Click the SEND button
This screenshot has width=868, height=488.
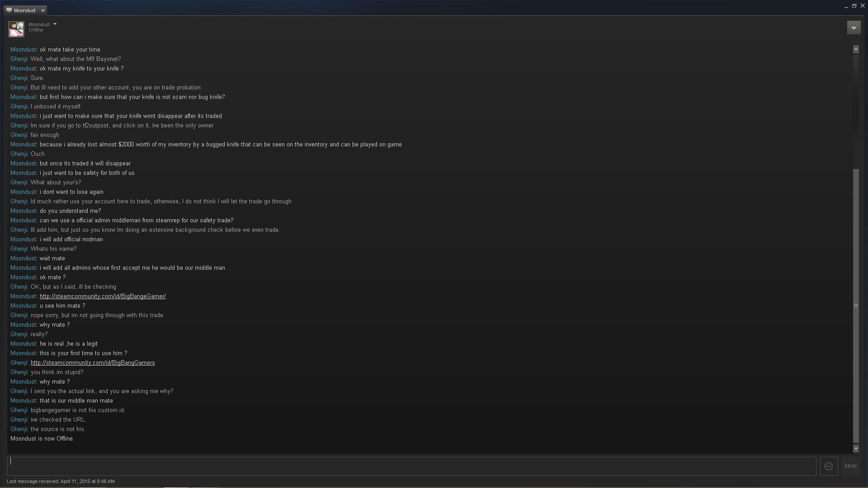coord(850,466)
